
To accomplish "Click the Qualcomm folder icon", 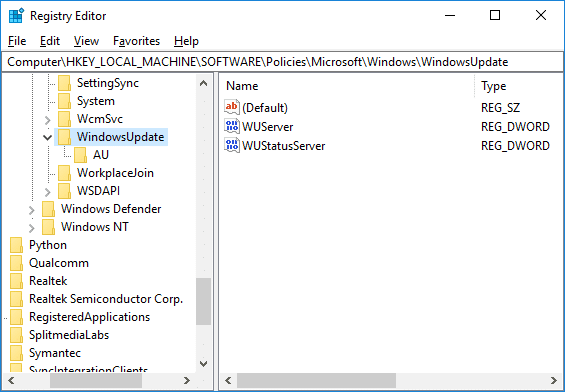I will click(x=16, y=263).
